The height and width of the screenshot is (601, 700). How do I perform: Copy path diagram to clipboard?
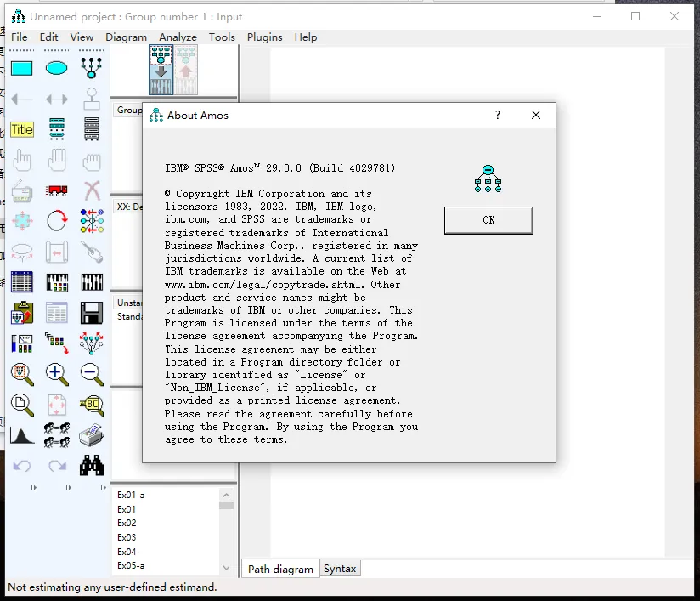point(22,312)
